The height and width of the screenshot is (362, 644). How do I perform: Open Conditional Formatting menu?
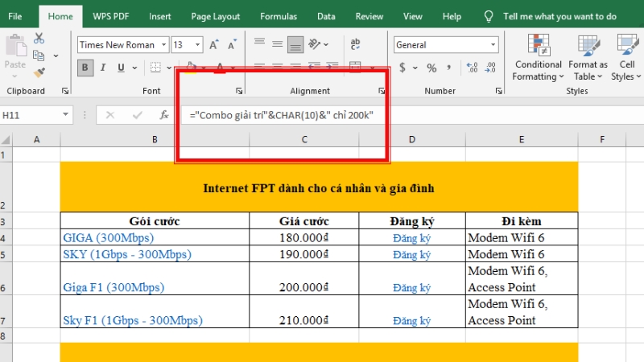[x=538, y=56]
